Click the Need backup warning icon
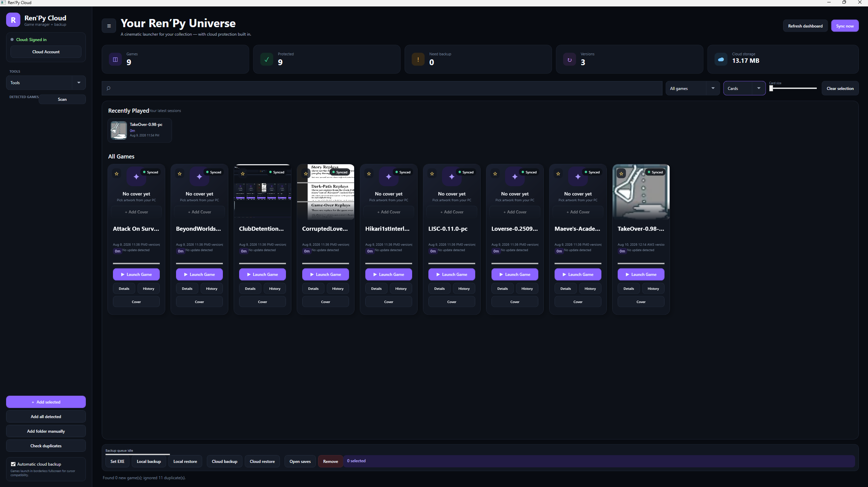 click(418, 59)
